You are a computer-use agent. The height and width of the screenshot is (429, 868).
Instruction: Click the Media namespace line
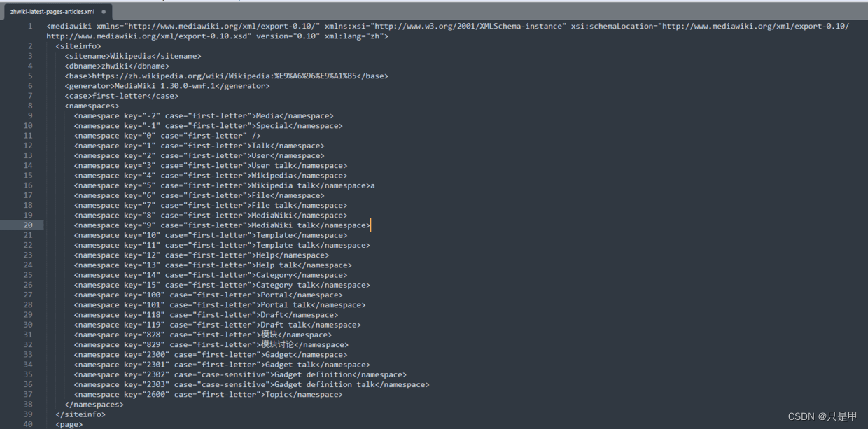point(204,115)
